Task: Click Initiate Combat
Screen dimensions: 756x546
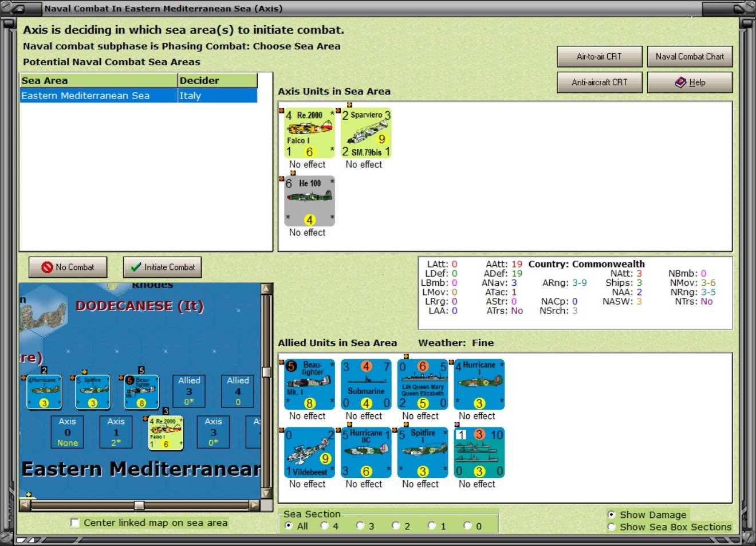Action: (163, 267)
